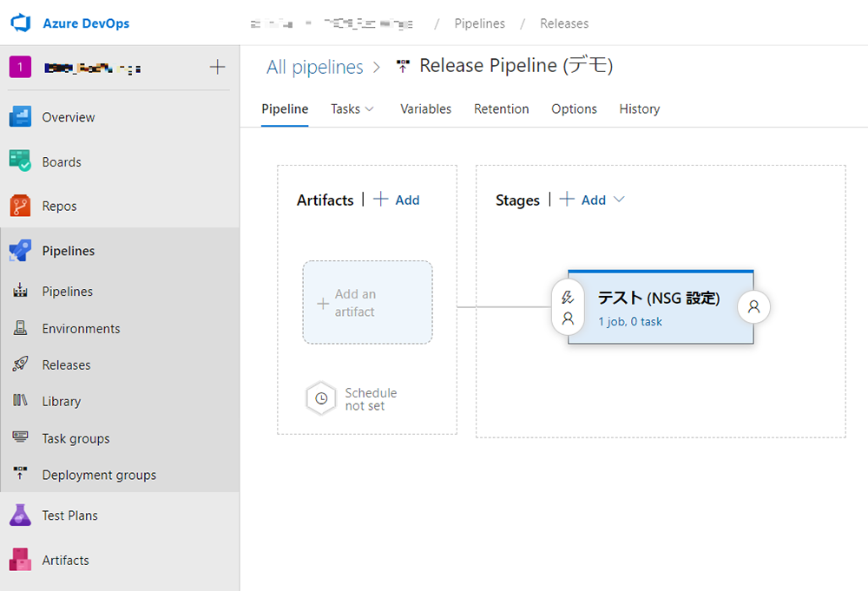Click the Deployment groups icon
This screenshot has height=591, width=868.
point(21,473)
